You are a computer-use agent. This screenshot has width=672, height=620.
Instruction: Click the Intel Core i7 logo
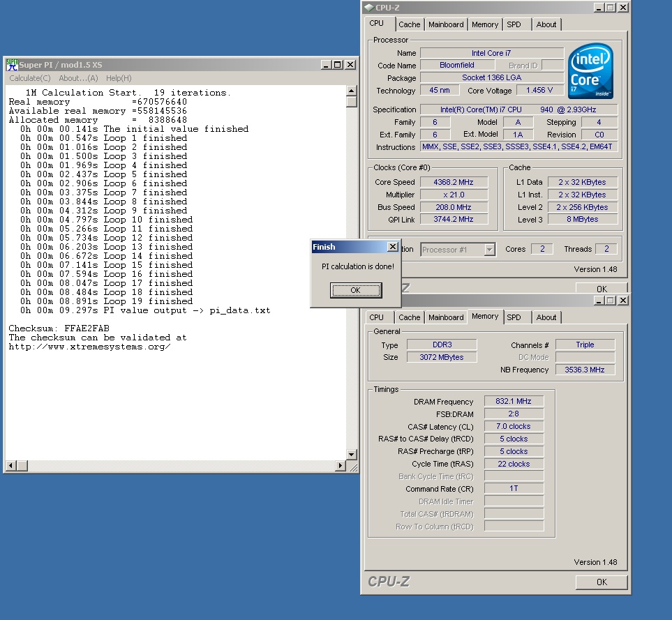coord(590,70)
